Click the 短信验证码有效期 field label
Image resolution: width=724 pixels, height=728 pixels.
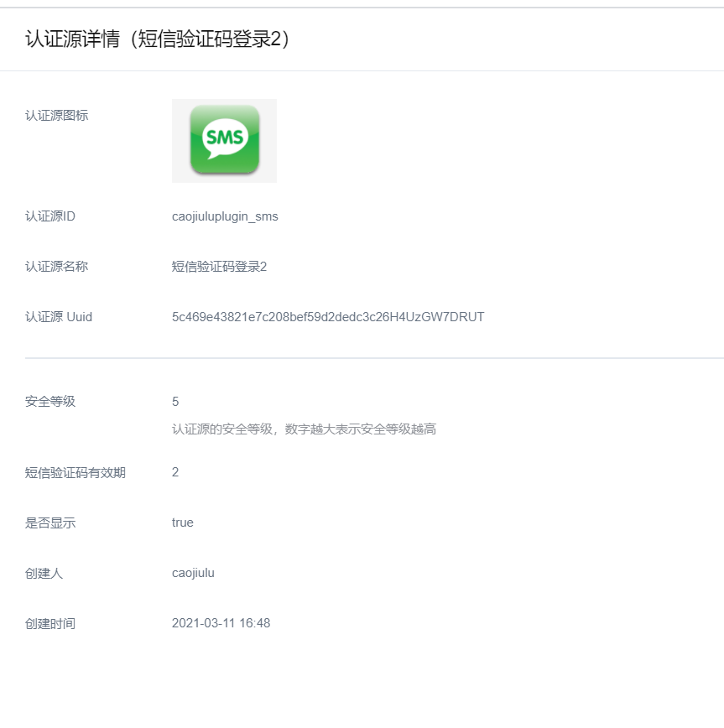click(76, 472)
